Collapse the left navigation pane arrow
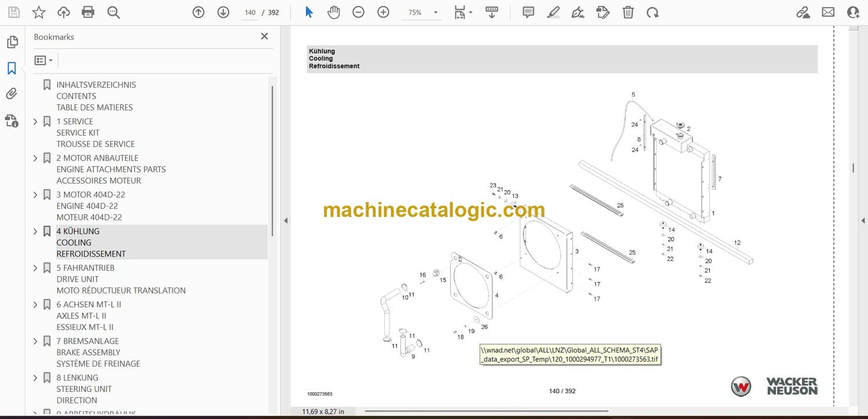The image size is (868, 419). [x=285, y=220]
